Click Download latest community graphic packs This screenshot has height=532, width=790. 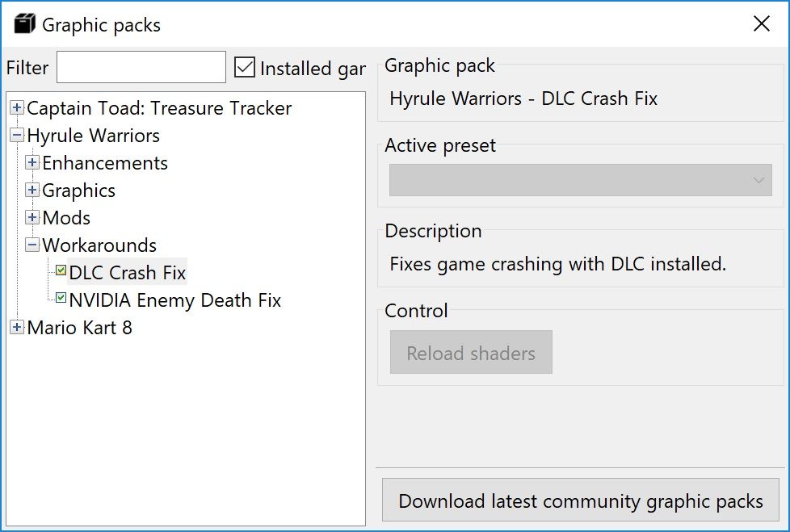(581, 501)
